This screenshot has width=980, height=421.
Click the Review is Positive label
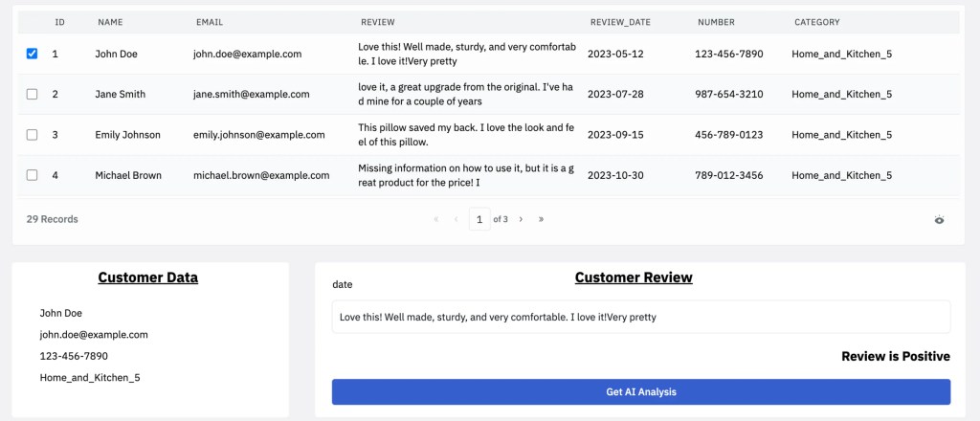[x=896, y=357]
